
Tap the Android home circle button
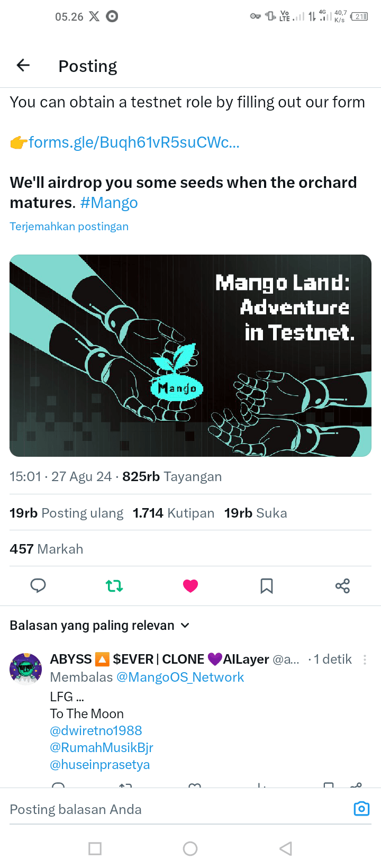coord(190,849)
